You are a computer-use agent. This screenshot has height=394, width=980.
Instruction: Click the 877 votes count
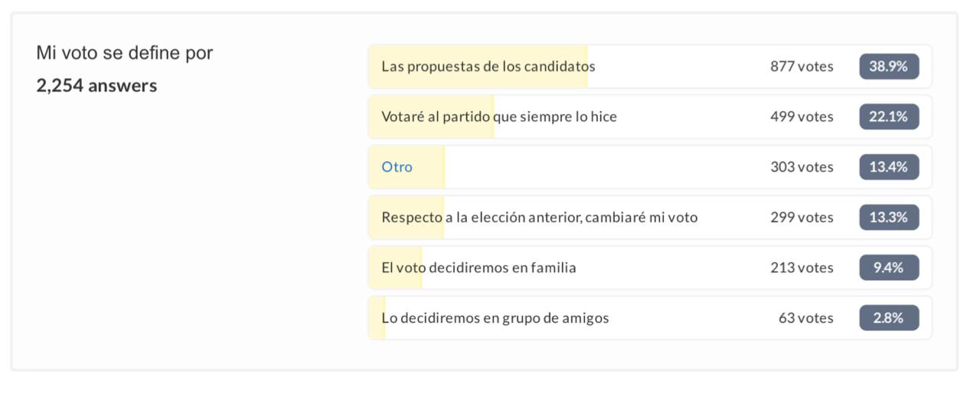click(802, 67)
